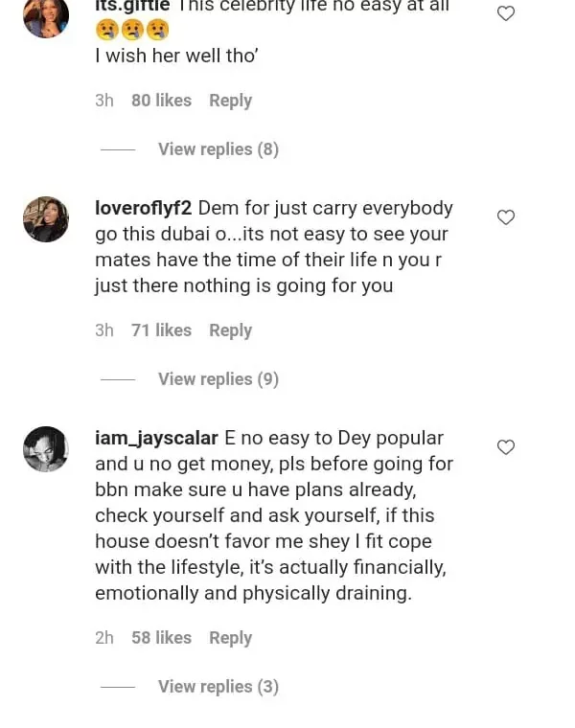Expand View replies (3)
Image resolution: width=575 pixels, height=728 pixels.
point(218,687)
